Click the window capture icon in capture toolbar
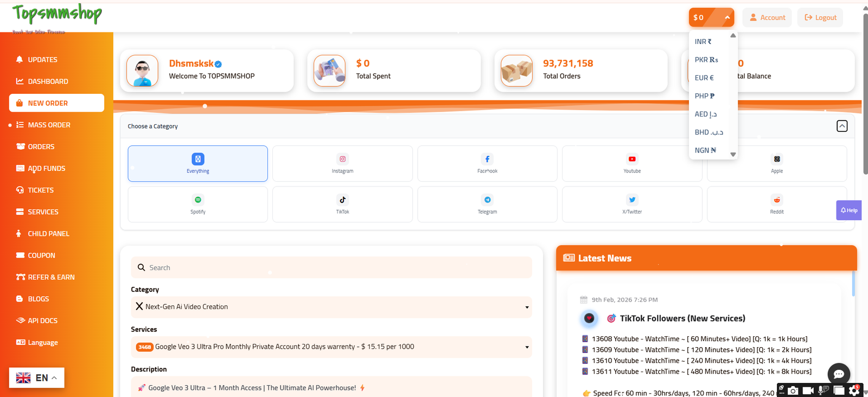This screenshot has width=868, height=397. [x=839, y=390]
